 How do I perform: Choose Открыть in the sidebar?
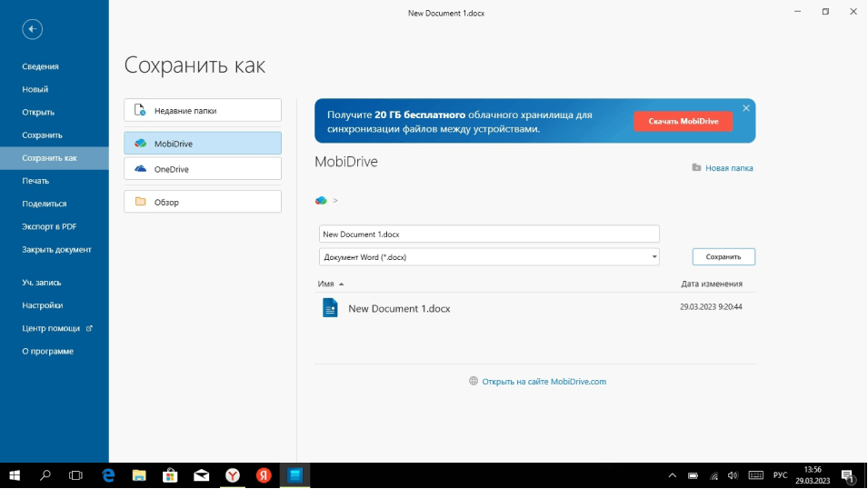coord(38,112)
